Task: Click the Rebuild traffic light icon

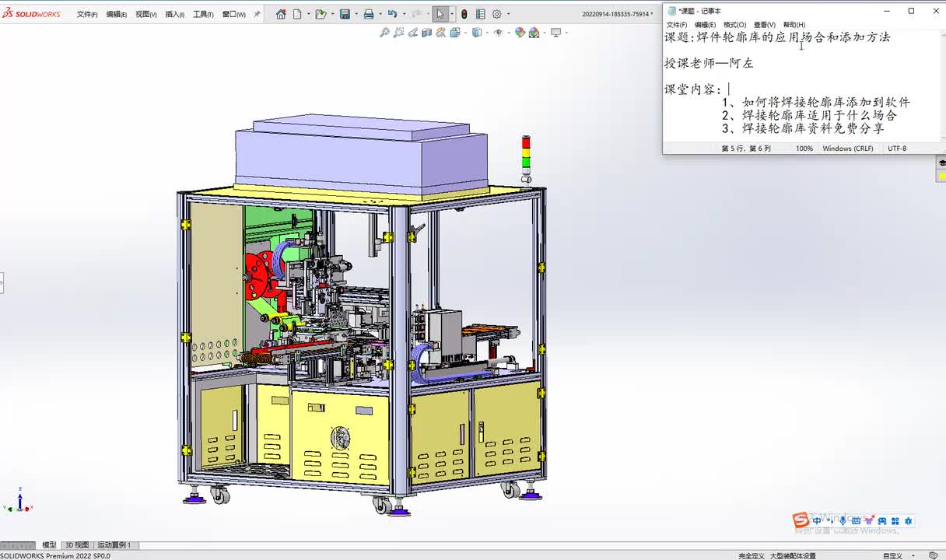Action: click(464, 14)
